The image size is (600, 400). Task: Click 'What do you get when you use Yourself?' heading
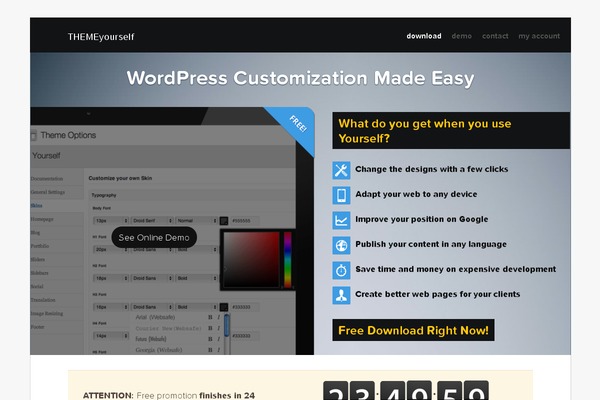click(x=451, y=131)
